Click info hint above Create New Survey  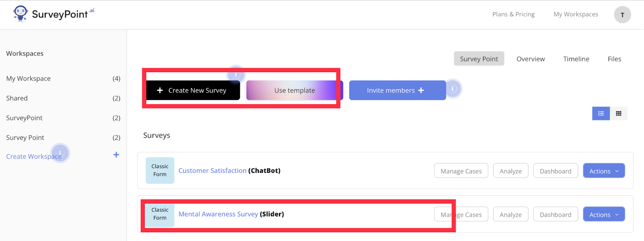point(236,75)
